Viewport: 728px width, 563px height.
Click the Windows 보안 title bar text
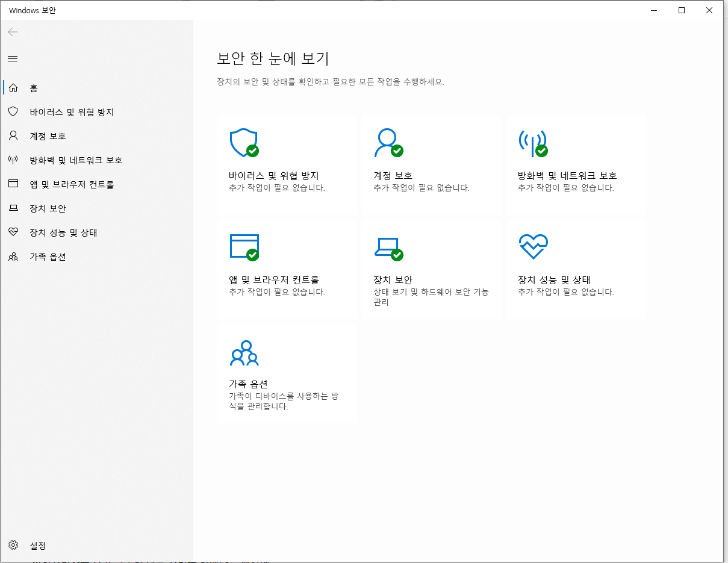tap(33, 10)
